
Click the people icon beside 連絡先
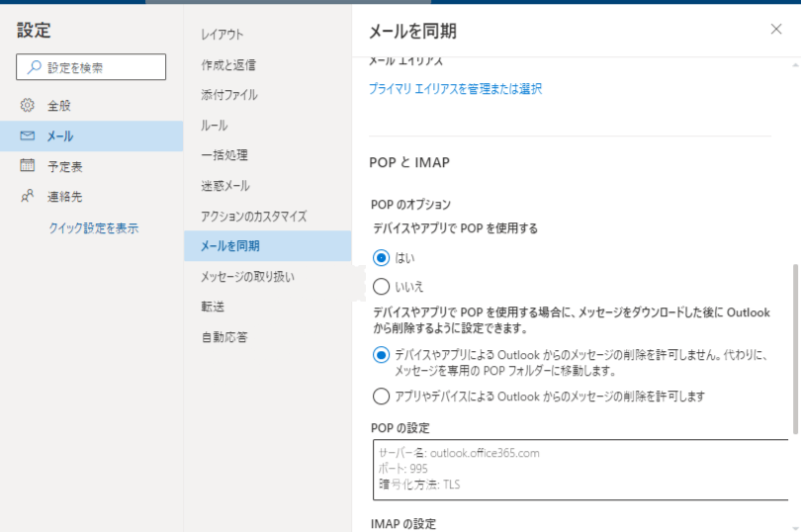click(28, 197)
